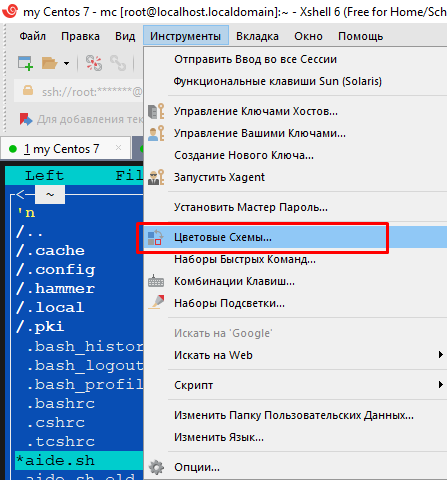The height and width of the screenshot is (480, 447).
Task: Choose Изменить Язык entry
Action: tap(295, 437)
